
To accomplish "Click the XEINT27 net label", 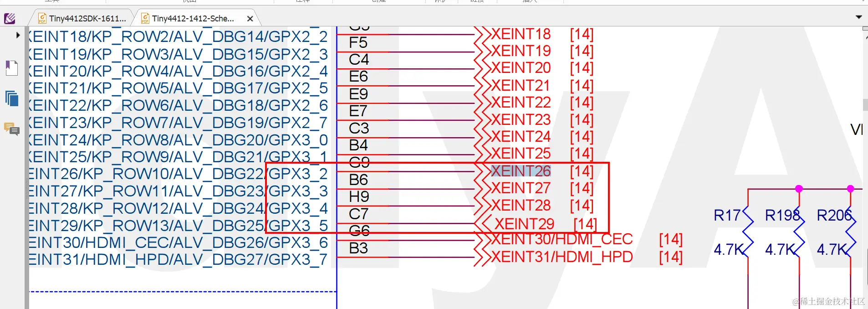I will (x=521, y=188).
